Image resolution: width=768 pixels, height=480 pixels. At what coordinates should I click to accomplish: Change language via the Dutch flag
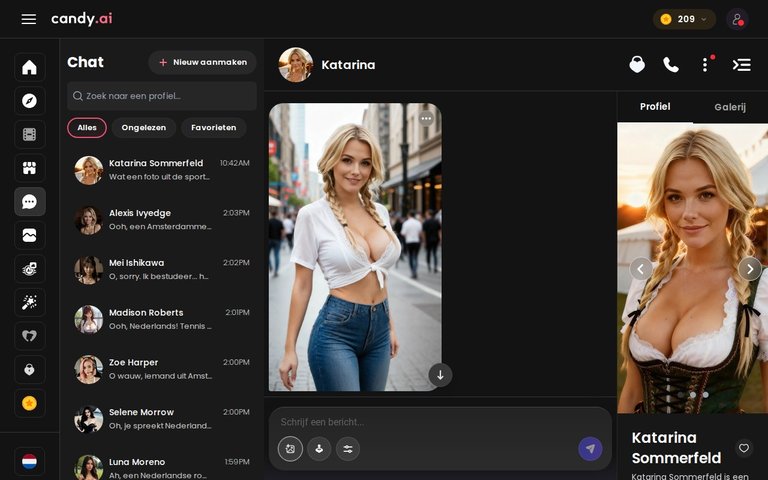click(29, 461)
